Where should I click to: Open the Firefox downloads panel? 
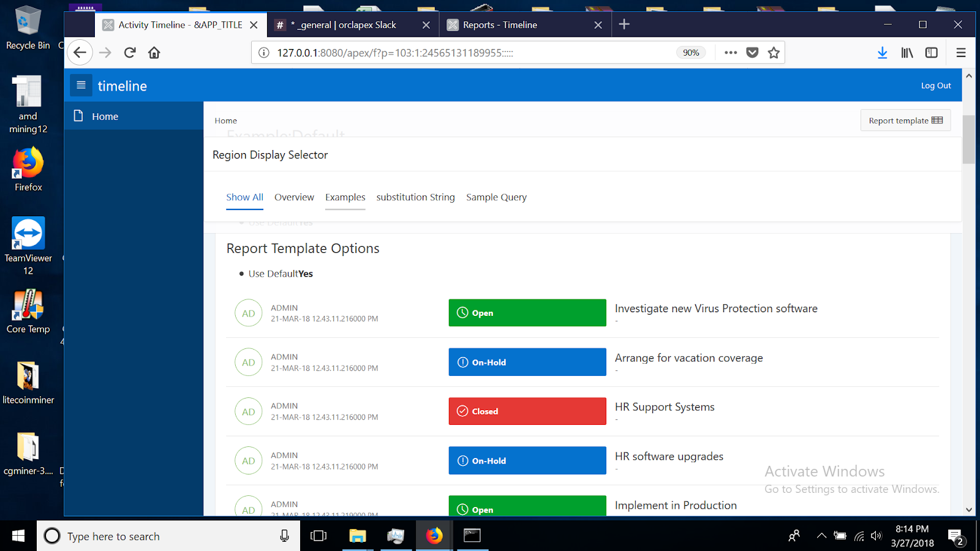[882, 53]
